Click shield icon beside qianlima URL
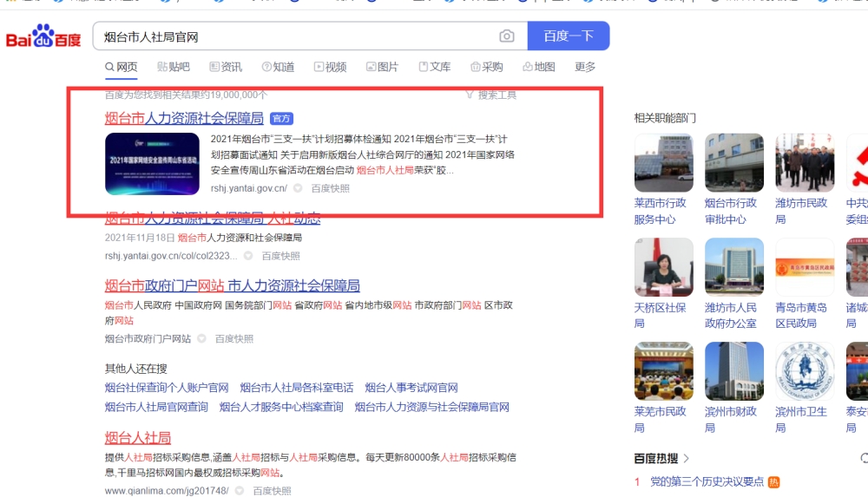Image resolution: width=868 pixels, height=497 pixels. coord(240,491)
